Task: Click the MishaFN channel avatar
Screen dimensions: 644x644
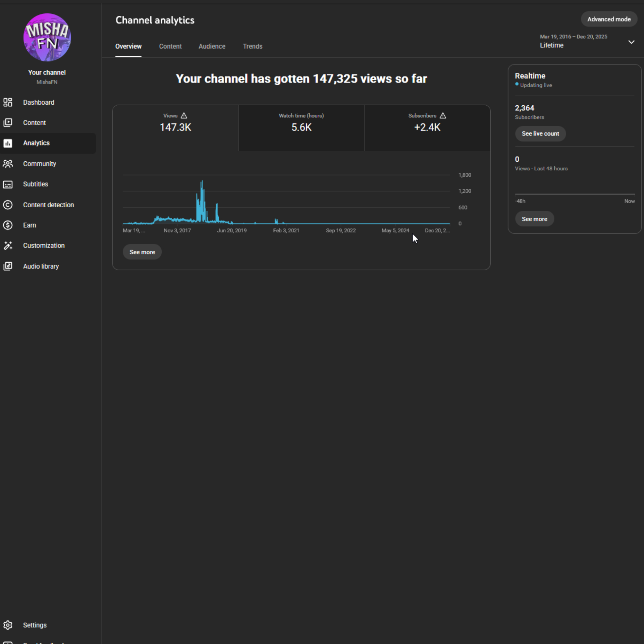Action: click(47, 37)
